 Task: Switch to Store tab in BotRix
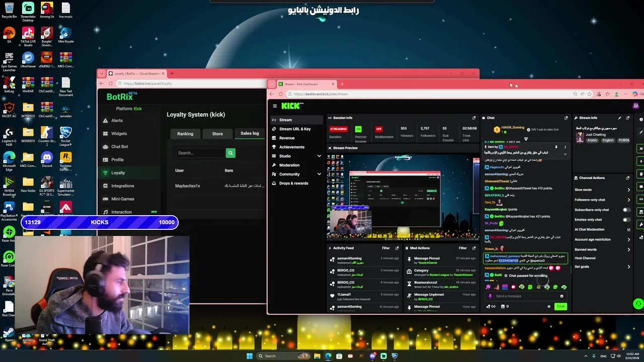click(217, 134)
